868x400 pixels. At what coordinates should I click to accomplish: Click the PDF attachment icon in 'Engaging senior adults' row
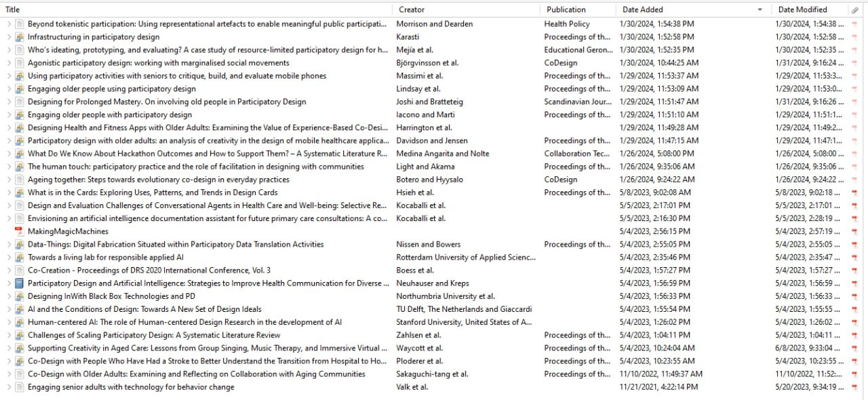click(x=855, y=387)
